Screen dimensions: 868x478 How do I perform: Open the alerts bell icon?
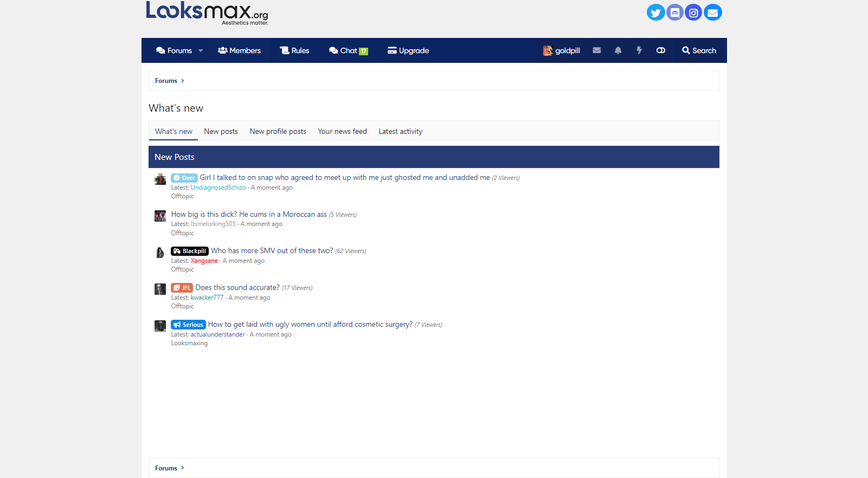click(618, 50)
